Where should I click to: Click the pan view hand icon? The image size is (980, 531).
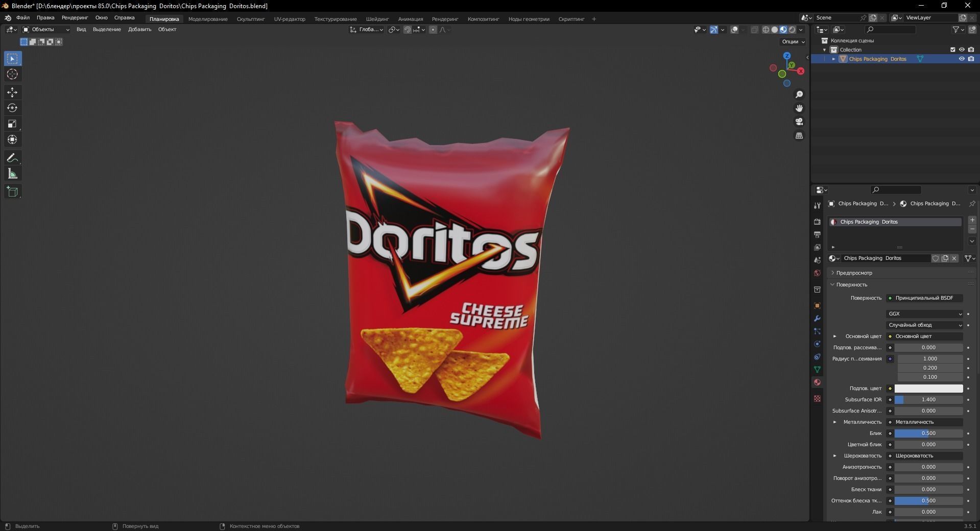[x=799, y=108]
